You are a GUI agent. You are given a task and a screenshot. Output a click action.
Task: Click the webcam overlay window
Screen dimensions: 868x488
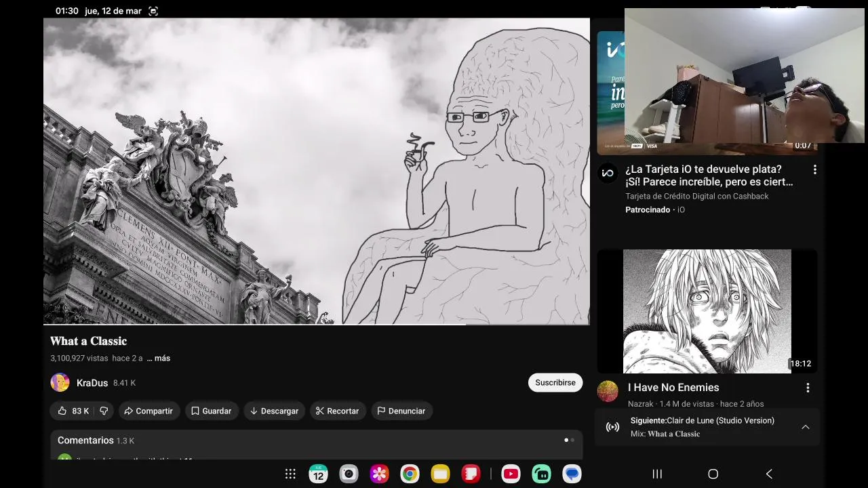coord(745,75)
